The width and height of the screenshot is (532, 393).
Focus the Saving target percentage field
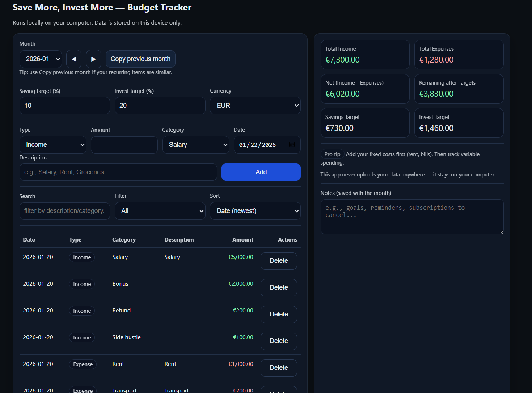[64, 105]
